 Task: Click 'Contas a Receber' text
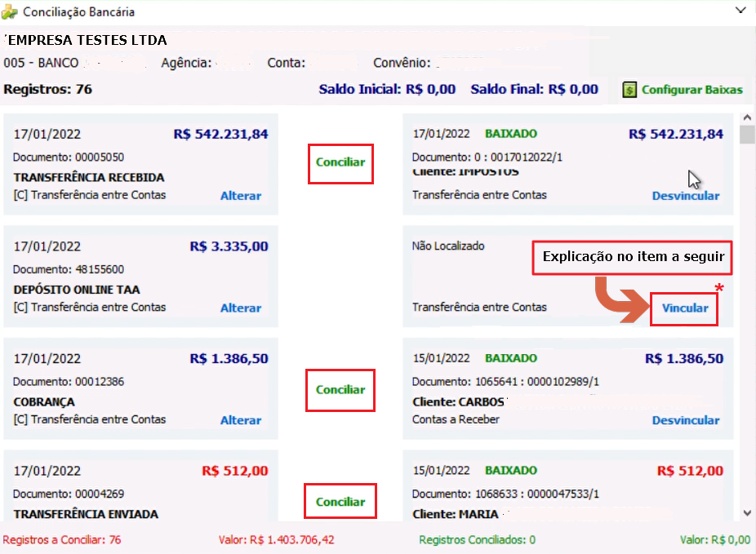(456, 419)
